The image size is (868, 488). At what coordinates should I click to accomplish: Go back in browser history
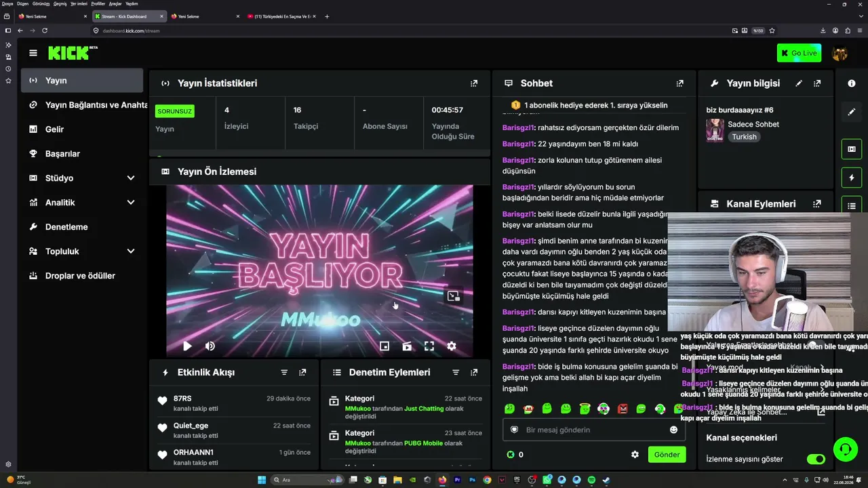tap(20, 30)
